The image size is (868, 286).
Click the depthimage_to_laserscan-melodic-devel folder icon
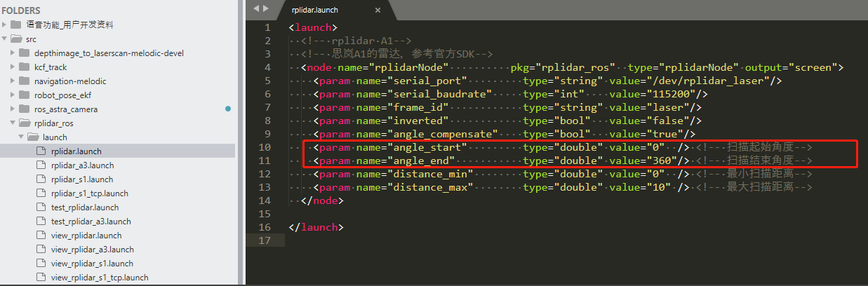(x=25, y=53)
